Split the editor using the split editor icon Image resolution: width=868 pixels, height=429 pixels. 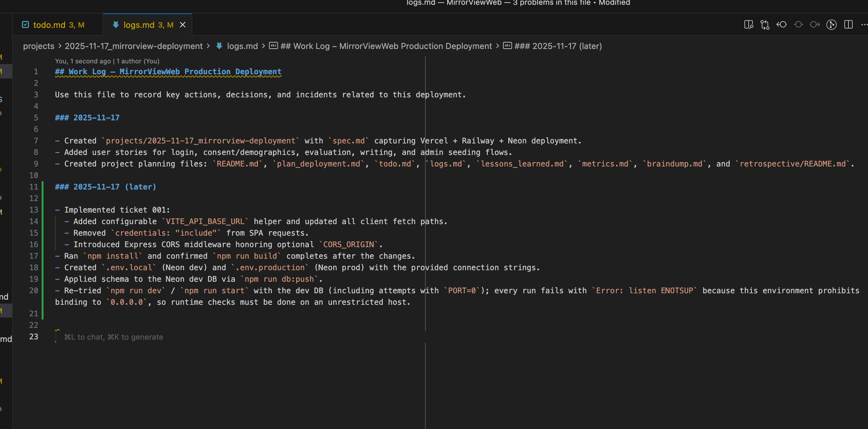[x=848, y=25]
